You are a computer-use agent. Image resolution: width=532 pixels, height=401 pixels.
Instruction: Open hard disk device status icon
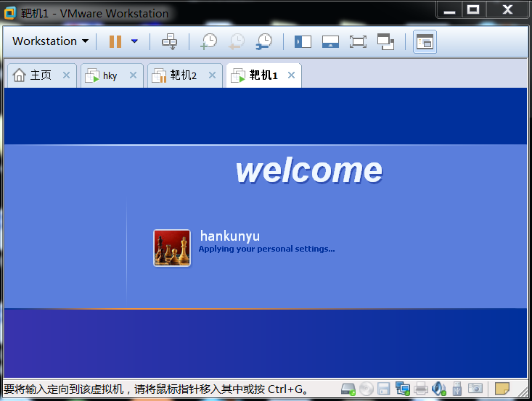(348, 389)
